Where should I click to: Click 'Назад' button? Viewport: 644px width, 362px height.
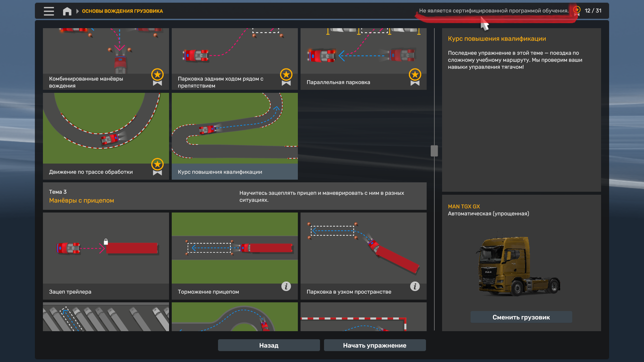(x=269, y=345)
